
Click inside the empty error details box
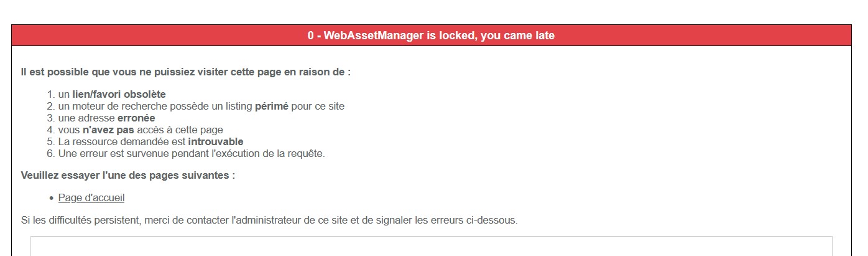coord(432,246)
